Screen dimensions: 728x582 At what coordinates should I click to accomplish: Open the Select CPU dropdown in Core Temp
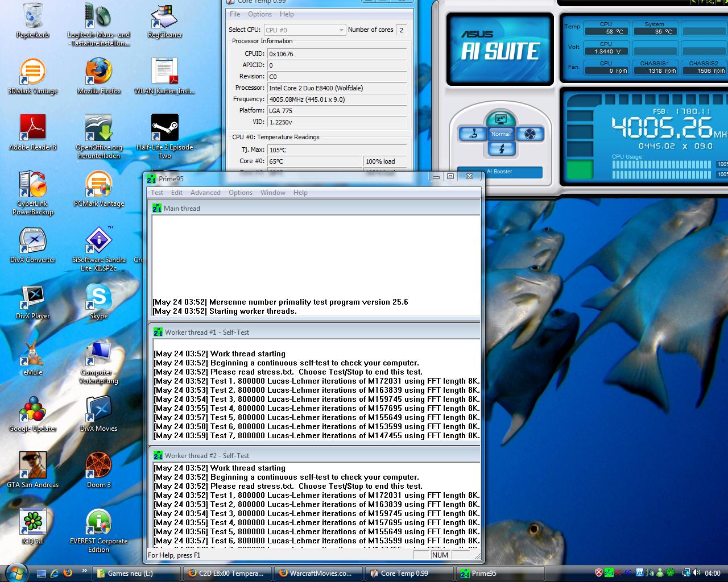pyautogui.click(x=304, y=30)
